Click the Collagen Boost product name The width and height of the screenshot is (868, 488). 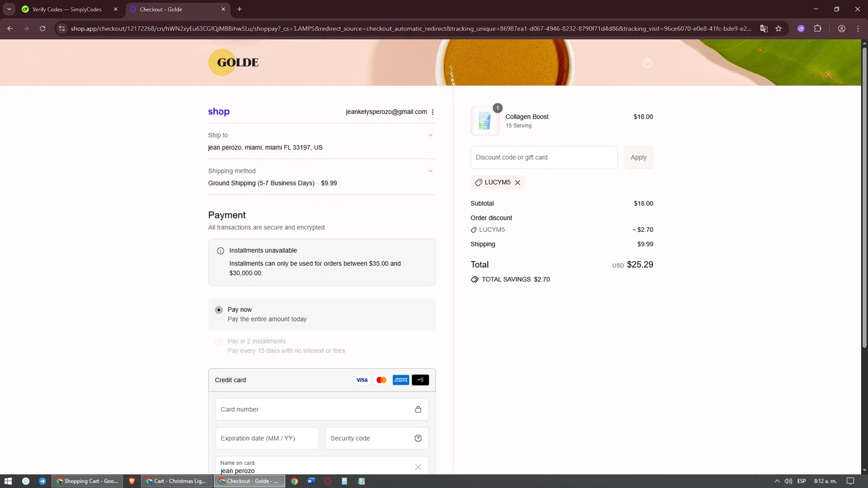[527, 117]
